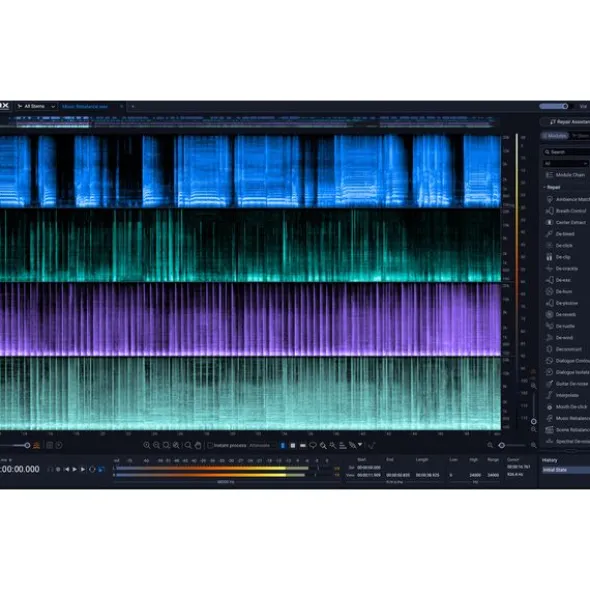The height and width of the screenshot is (591, 590).
Task: Click the module Search field
Action: click(566, 152)
